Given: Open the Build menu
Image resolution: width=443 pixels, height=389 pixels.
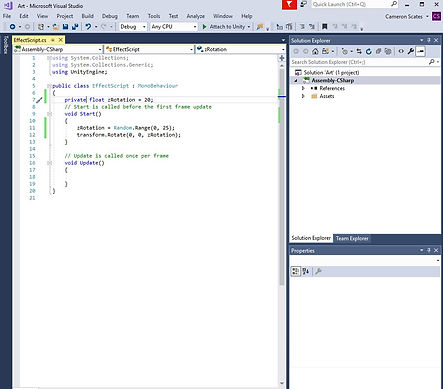Looking at the screenshot, I should point(87,16).
